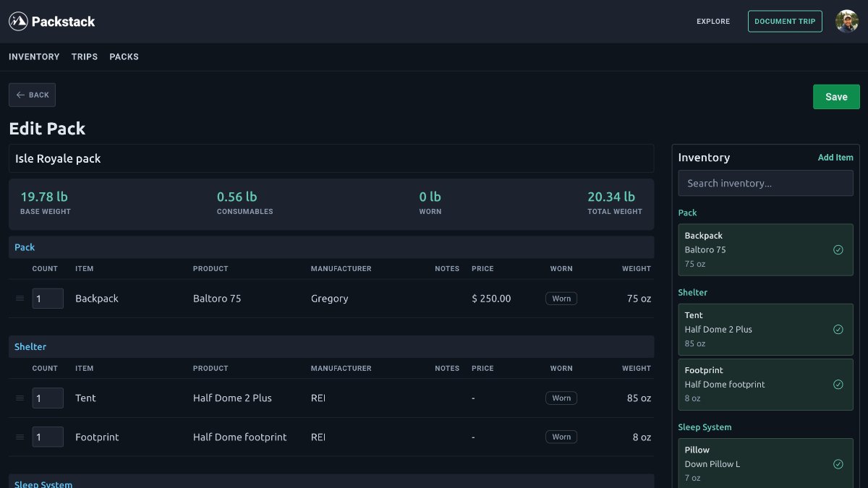Click the Tent item name cell
The image size is (868, 488).
click(x=85, y=398)
